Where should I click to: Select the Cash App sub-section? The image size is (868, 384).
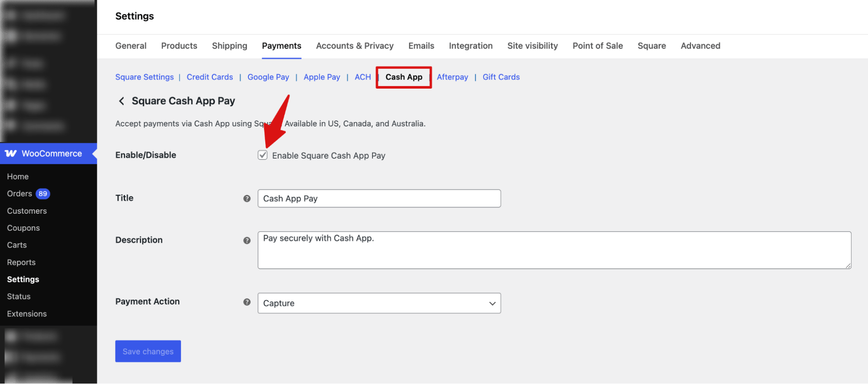coord(404,77)
